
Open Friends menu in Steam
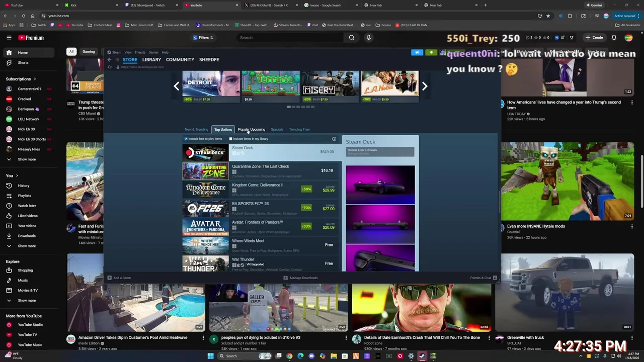coord(140,52)
